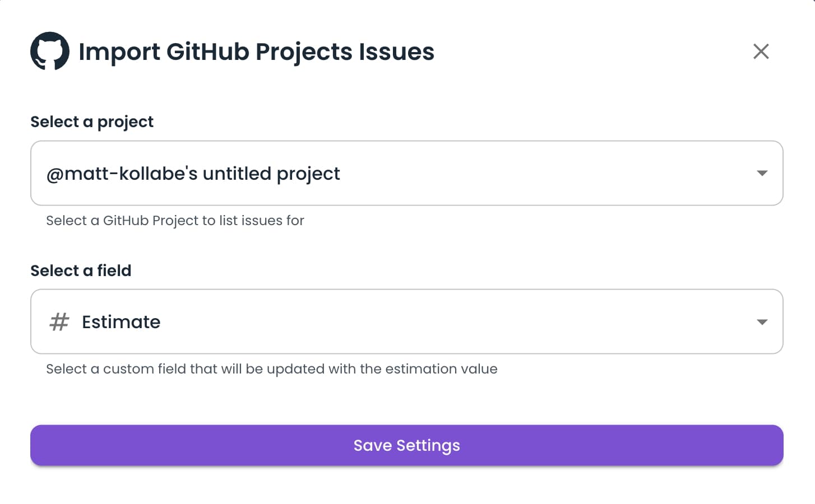Open the Select a project combo box
The width and height of the screenshot is (815, 504).
pos(406,173)
